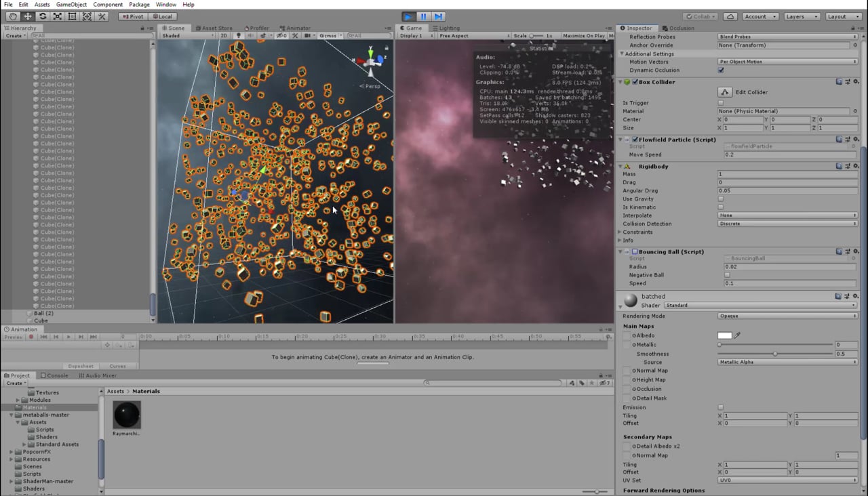This screenshot has height=496, width=868.
Task: Toggle the Use Gravity checkbox
Action: [x=721, y=199]
